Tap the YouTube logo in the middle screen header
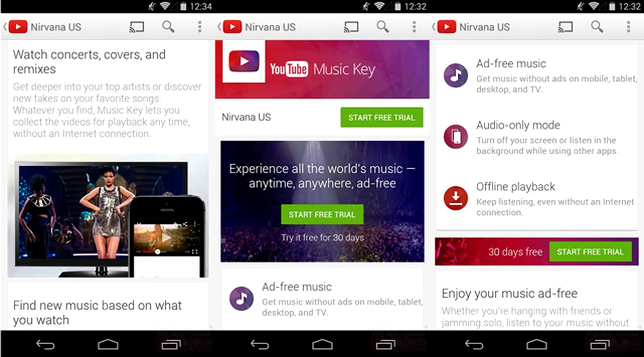Screen dimensions: 644x357 click(232, 27)
